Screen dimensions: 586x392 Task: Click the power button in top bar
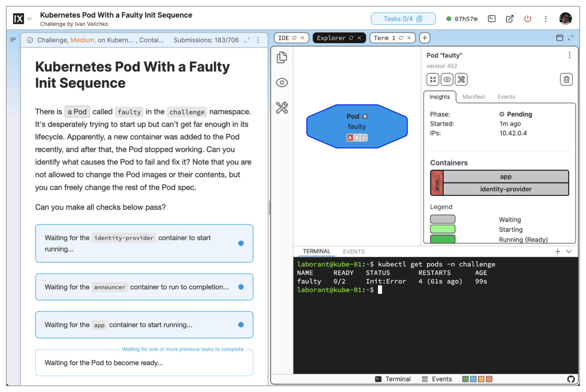click(x=528, y=19)
